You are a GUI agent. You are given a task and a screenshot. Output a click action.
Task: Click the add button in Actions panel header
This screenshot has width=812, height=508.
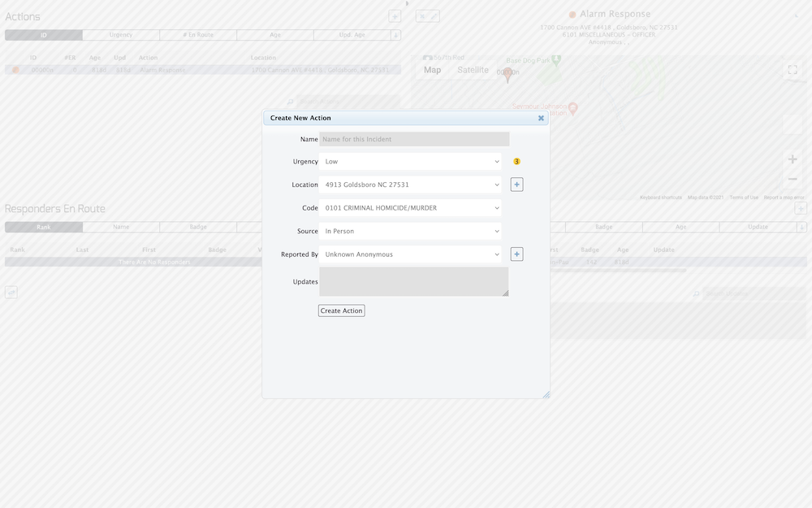[395, 16]
